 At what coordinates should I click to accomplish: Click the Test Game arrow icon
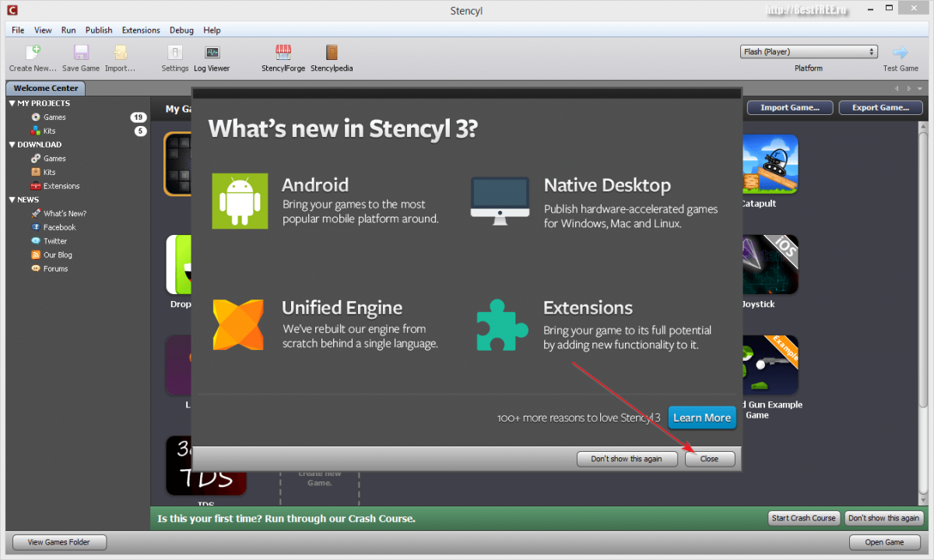tap(901, 52)
